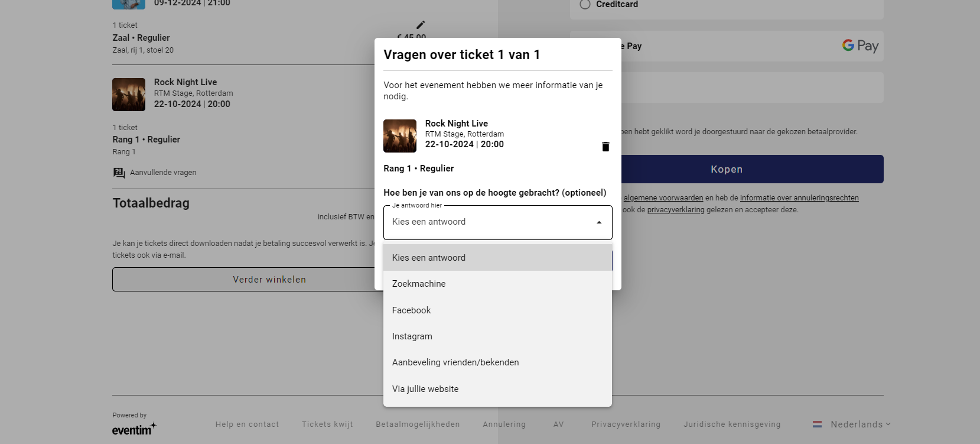Open 'informatie over annuleringsrechten' link
This screenshot has width=980, height=444.
click(799, 198)
